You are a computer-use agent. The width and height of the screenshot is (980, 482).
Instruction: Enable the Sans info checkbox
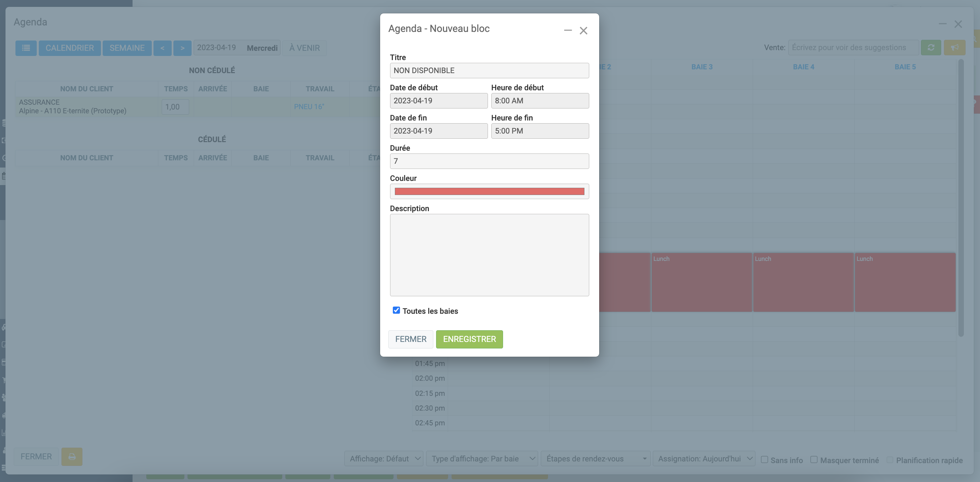[x=764, y=460]
